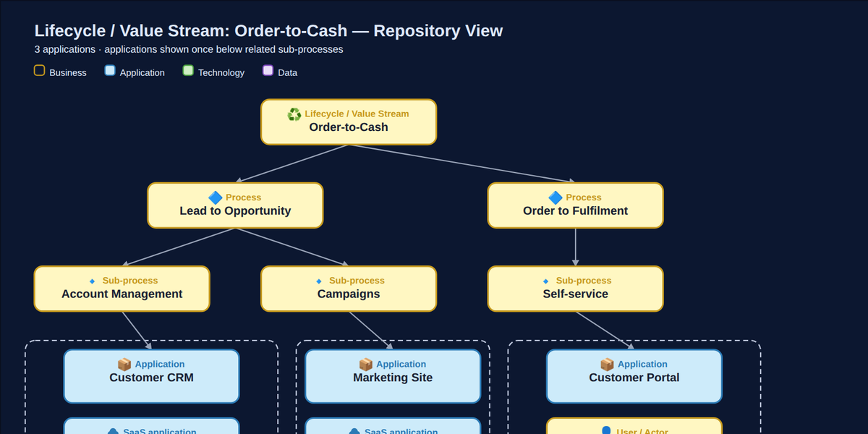Click the Application legend swatch
The width and height of the screenshot is (868, 434).
pyautogui.click(x=110, y=71)
